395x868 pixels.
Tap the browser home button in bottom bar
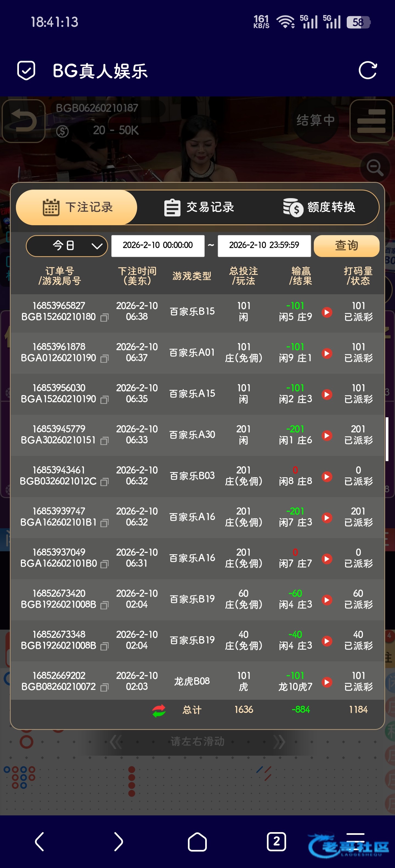pos(197,841)
